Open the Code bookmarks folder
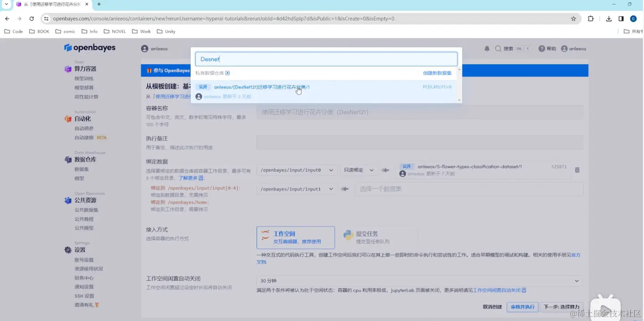This screenshot has width=644, height=321. 13,31
